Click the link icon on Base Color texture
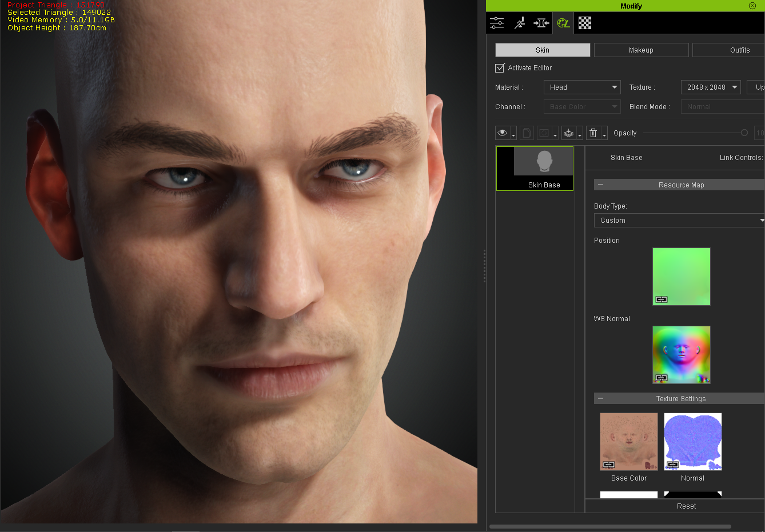This screenshot has height=532, width=765. [x=609, y=465]
